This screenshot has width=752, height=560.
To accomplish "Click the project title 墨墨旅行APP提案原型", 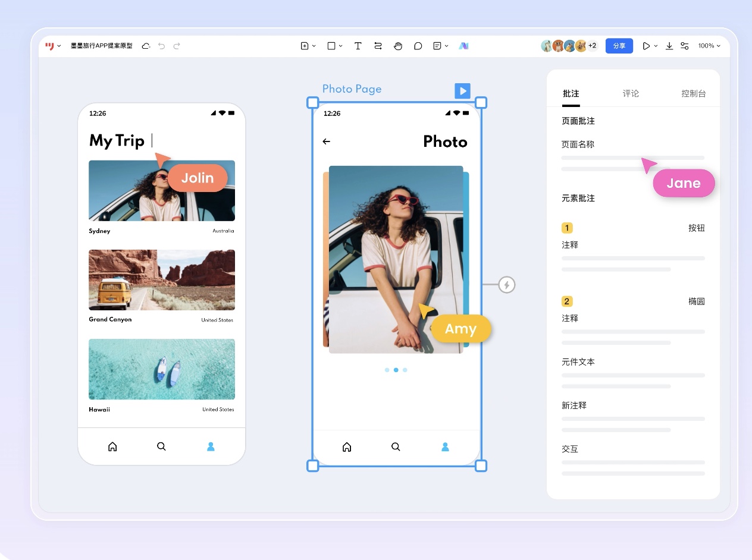I will click(101, 46).
